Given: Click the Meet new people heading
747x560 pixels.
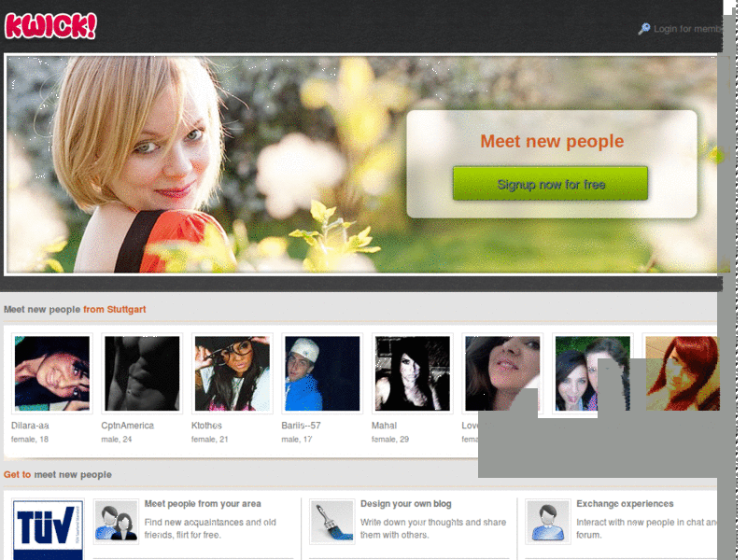Looking at the screenshot, I should (552, 141).
